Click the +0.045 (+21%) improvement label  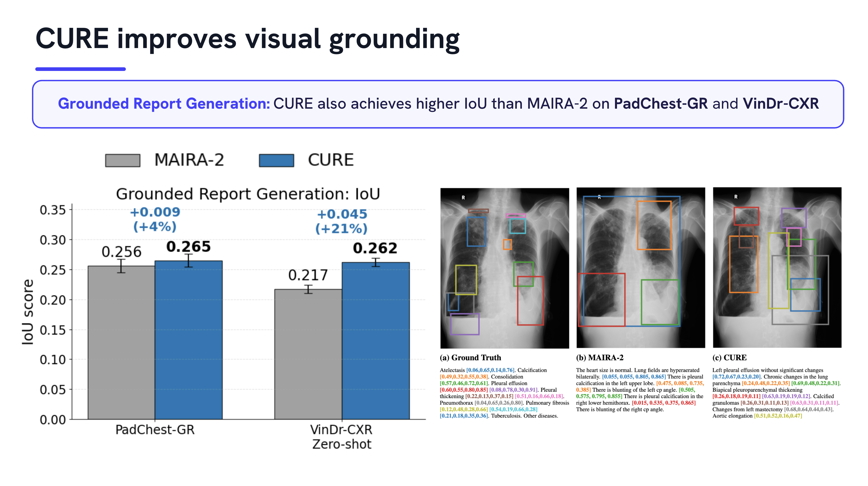342,221
